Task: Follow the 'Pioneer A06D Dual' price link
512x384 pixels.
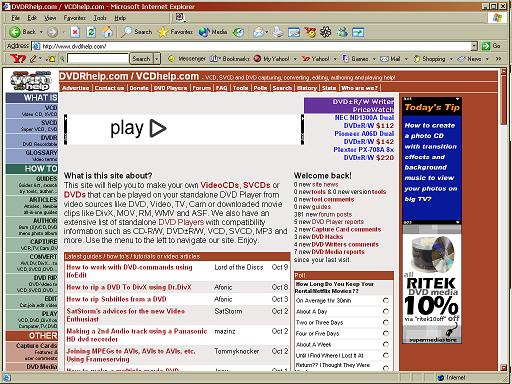Action: coord(364,133)
